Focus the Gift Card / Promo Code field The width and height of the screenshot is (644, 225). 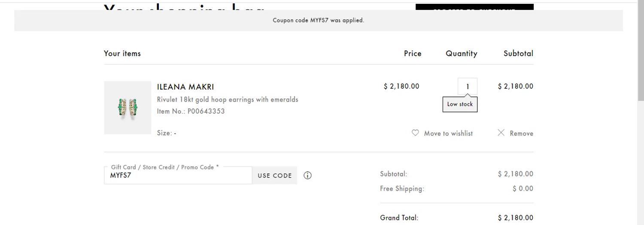pos(178,176)
